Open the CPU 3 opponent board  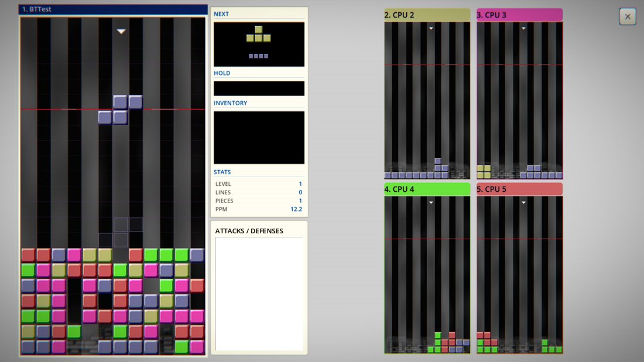tap(519, 101)
